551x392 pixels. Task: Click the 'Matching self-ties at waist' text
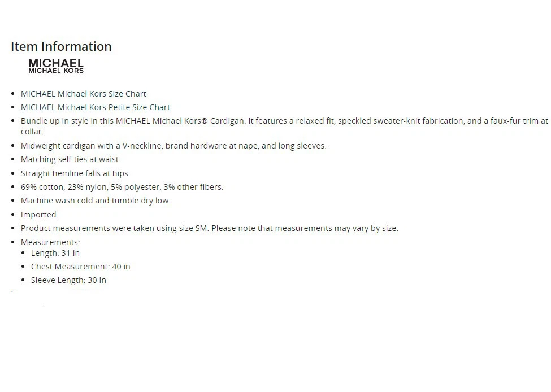(x=71, y=159)
